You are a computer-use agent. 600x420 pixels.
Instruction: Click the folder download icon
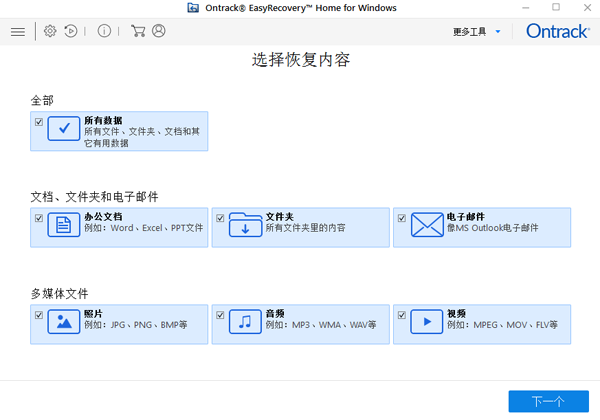245,226
